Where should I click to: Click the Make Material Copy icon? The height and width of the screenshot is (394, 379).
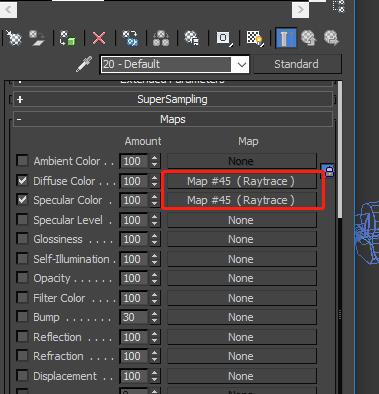[x=130, y=38]
